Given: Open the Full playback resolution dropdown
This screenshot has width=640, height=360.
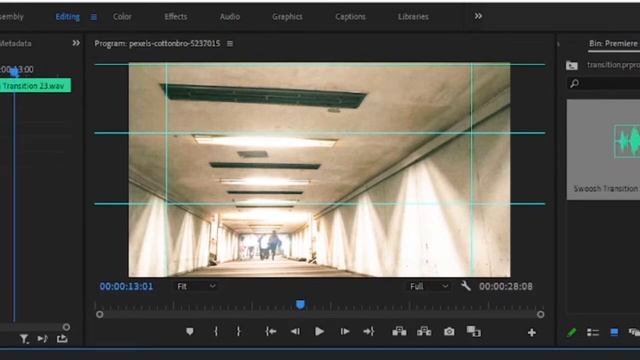Looking at the screenshot, I should tap(429, 287).
